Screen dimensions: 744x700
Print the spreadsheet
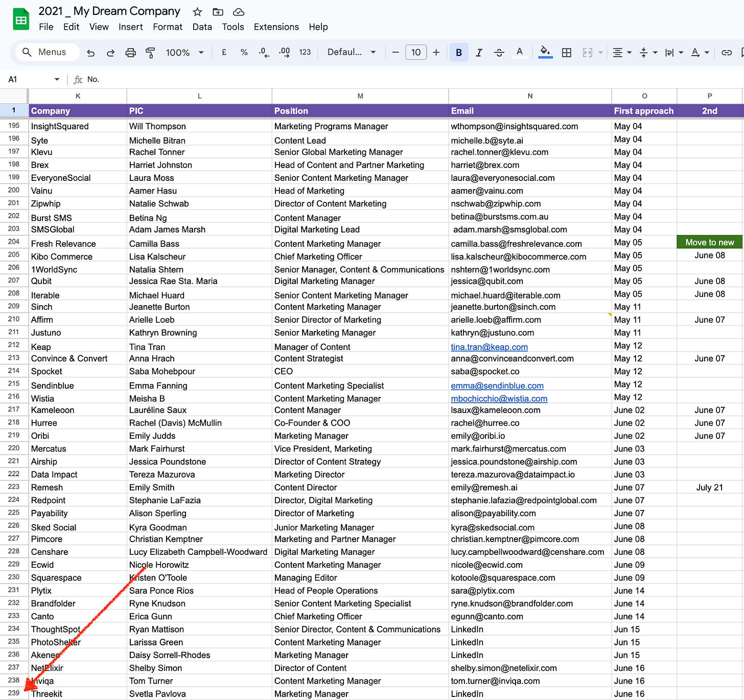pyautogui.click(x=131, y=52)
